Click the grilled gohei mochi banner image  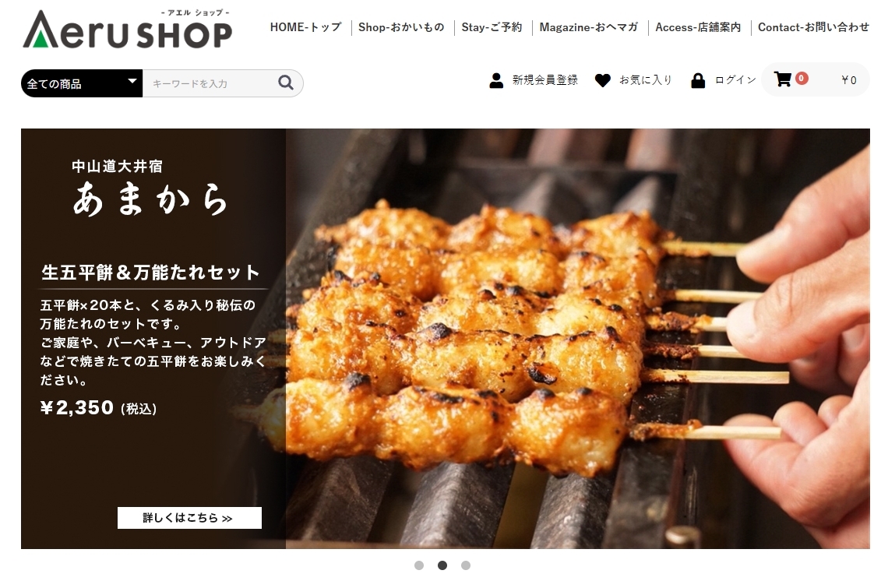(577, 339)
